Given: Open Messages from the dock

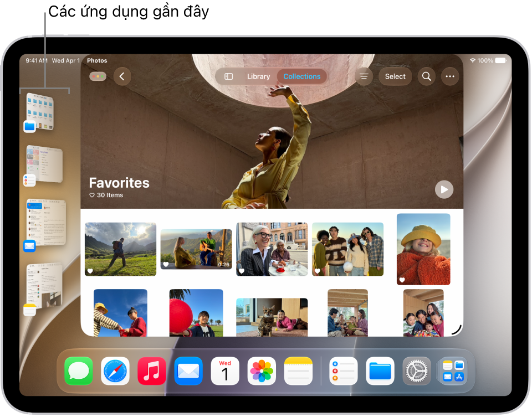Looking at the screenshot, I should pyautogui.click(x=78, y=371).
